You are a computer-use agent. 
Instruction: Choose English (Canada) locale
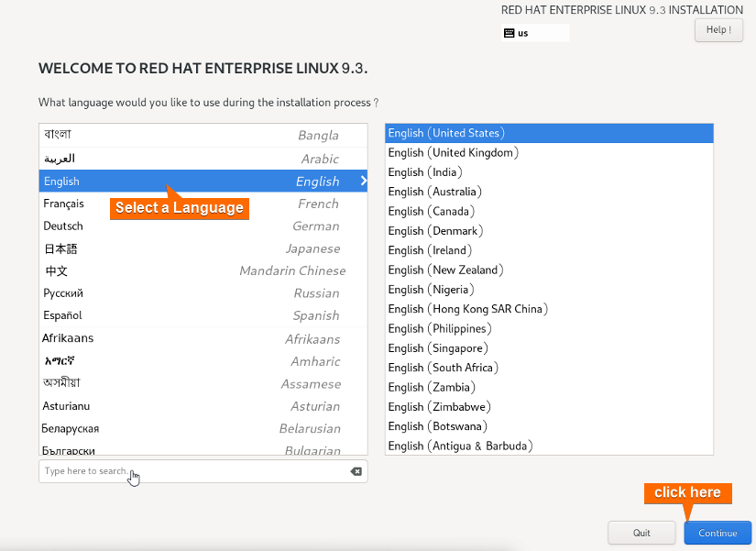click(549, 212)
